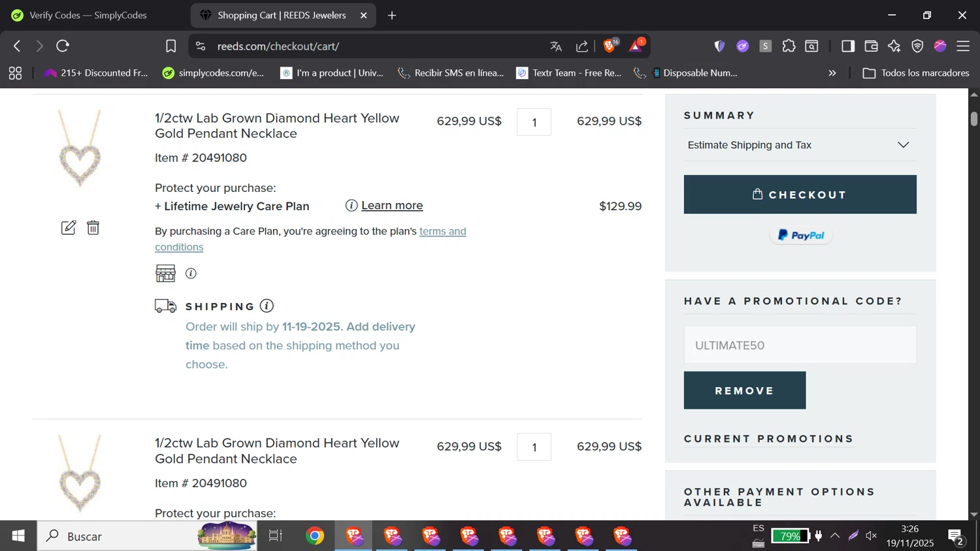Screen dimensions: 980x551
Task: Launch Google Chrome from taskbar
Action: [315, 536]
